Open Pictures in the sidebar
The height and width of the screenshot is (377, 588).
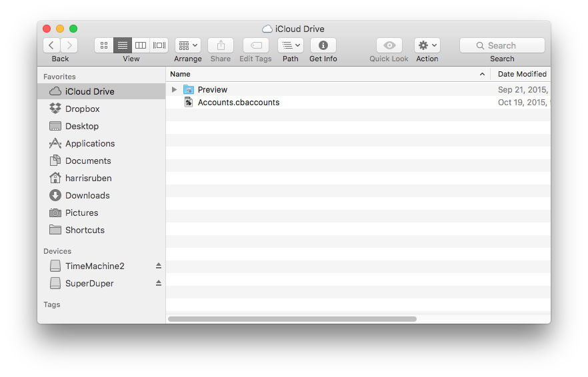click(x=101, y=212)
